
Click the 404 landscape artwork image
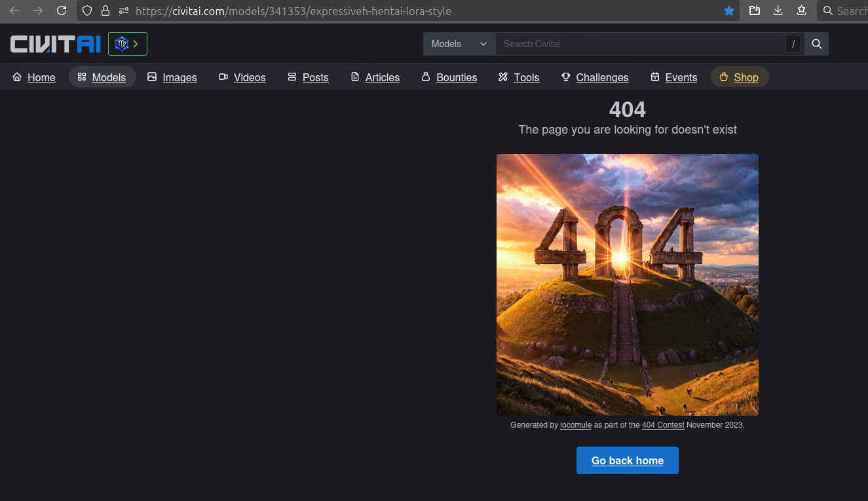(x=628, y=285)
